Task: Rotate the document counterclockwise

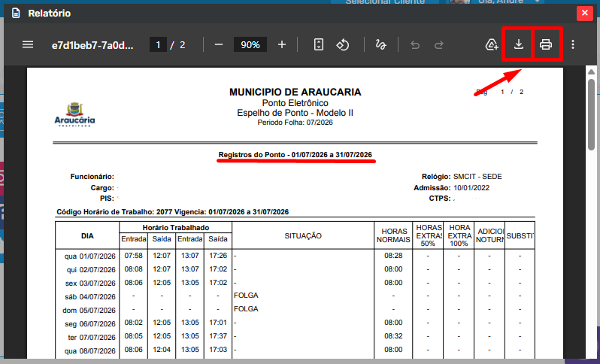Action: pos(342,45)
